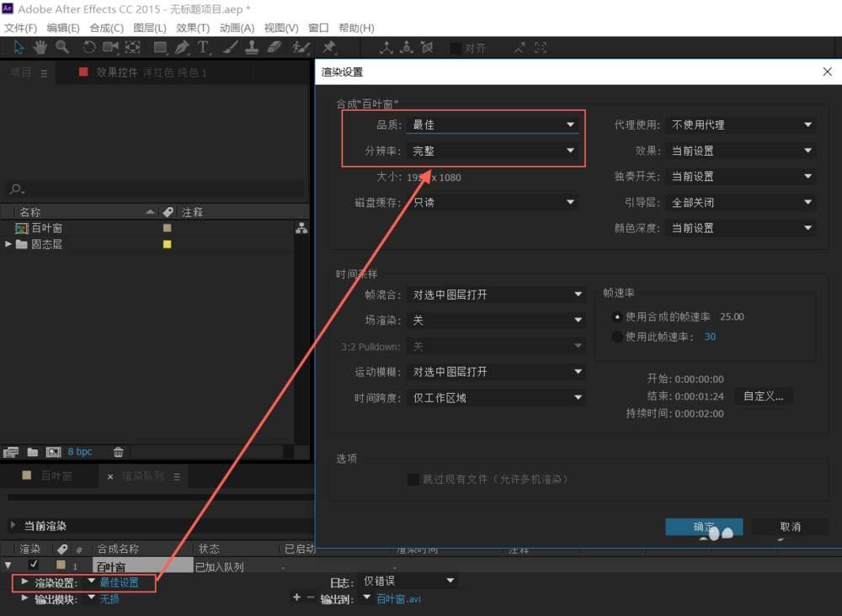The image size is (842, 616).
Task: Select the Hand tool in the toolbar
Action: pyautogui.click(x=39, y=47)
